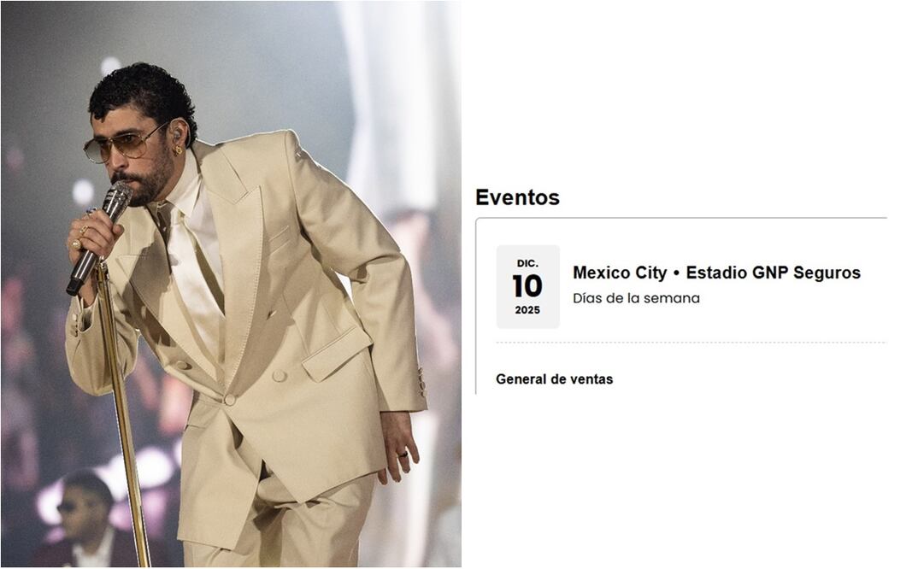Screen dimensions: 924x569
Task: Click the DIC. month abbreviation
Action: [527, 263]
